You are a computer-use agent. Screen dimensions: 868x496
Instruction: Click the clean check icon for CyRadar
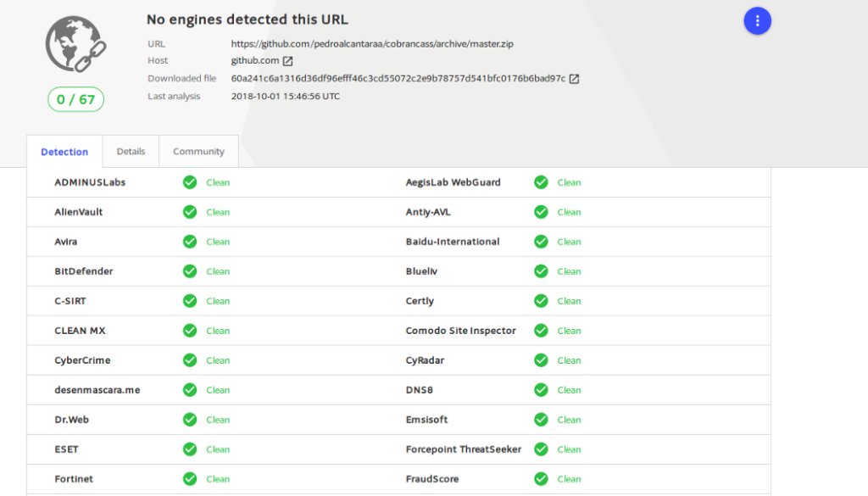(x=541, y=360)
